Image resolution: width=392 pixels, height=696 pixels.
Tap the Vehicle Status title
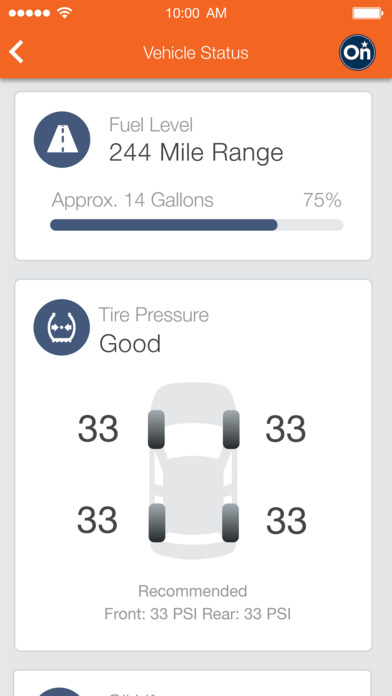(196, 53)
